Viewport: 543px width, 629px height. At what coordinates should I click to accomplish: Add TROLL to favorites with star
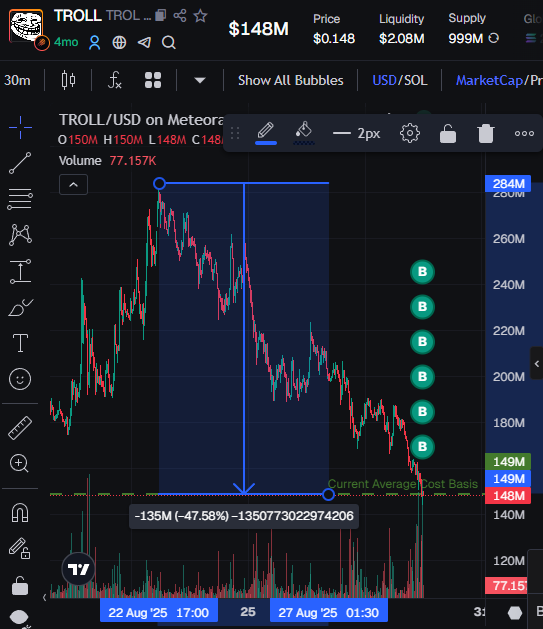[200, 16]
